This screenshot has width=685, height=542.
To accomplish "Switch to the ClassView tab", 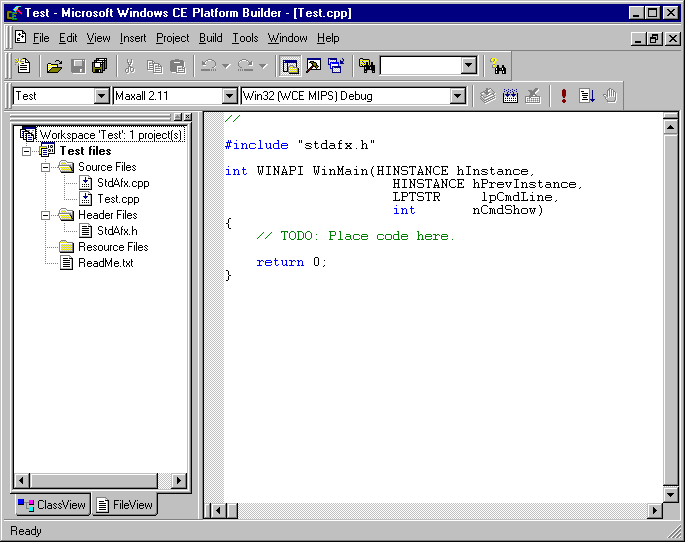I will (52, 505).
